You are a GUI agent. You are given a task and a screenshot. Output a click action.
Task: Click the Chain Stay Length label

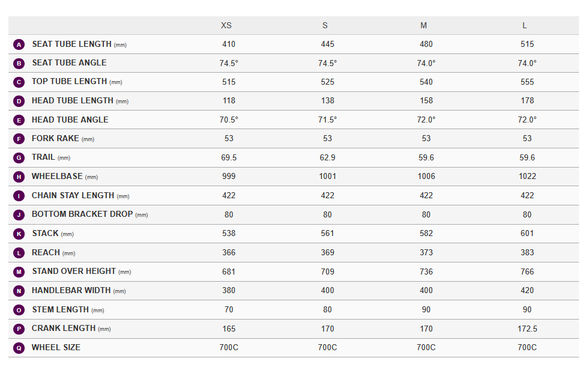tap(73, 196)
